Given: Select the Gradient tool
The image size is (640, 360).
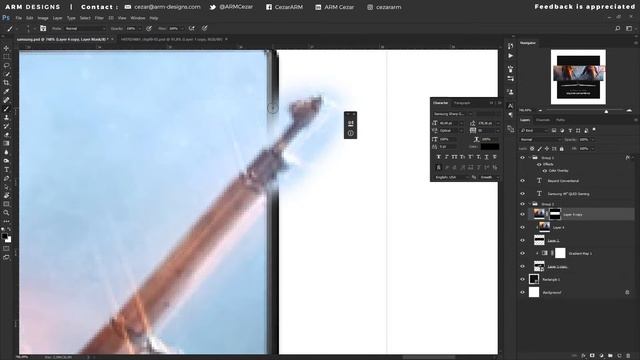Looking at the screenshot, I should coord(6,143).
